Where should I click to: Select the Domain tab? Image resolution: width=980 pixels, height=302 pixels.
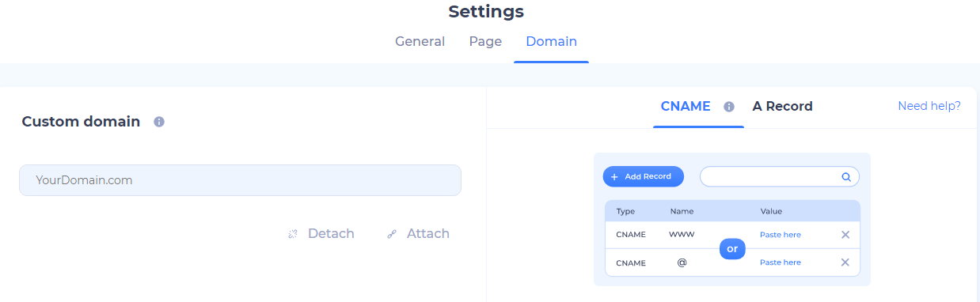pyautogui.click(x=551, y=41)
